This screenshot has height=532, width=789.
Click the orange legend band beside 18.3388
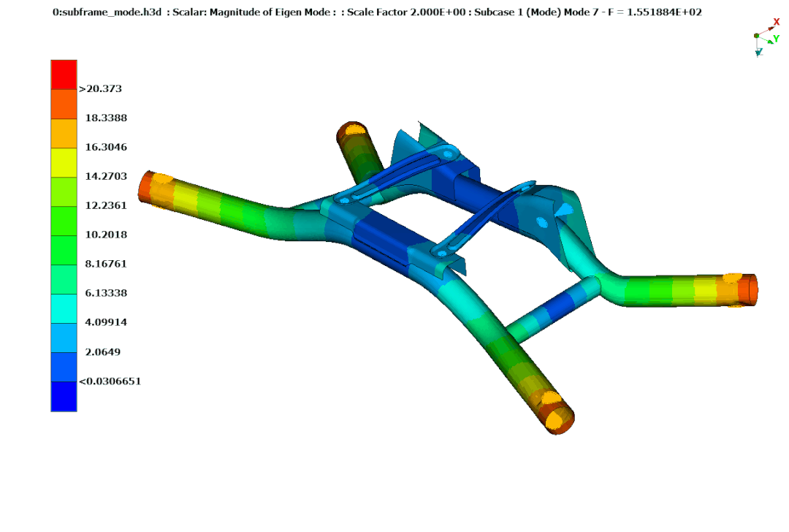[x=64, y=104]
